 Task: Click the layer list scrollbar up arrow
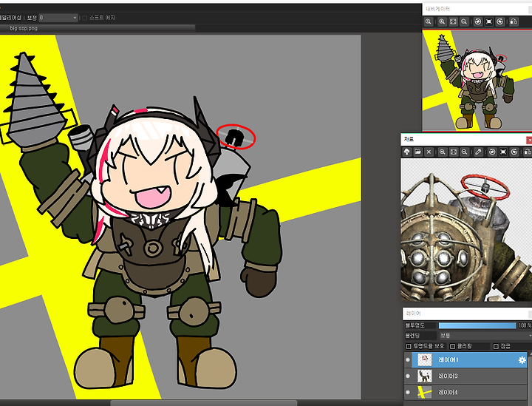tap(530, 353)
